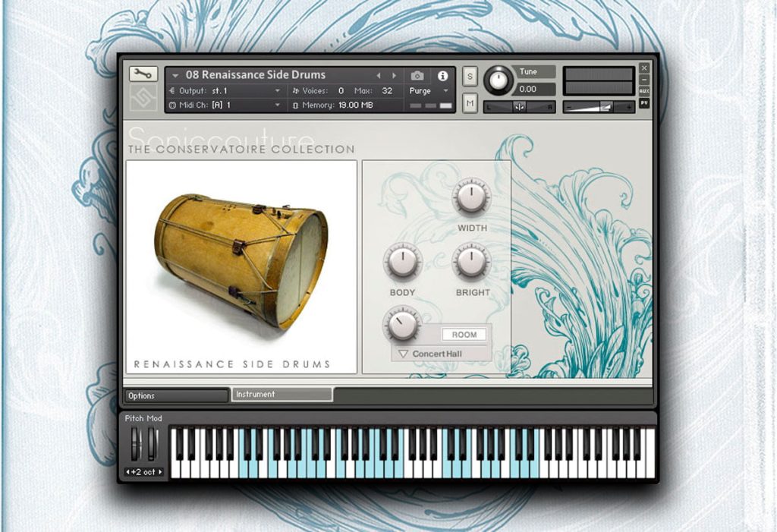The width and height of the screenshot is (777, 532).
Task: Switch to the Instrument tab
Action: (x=282, y=394)
